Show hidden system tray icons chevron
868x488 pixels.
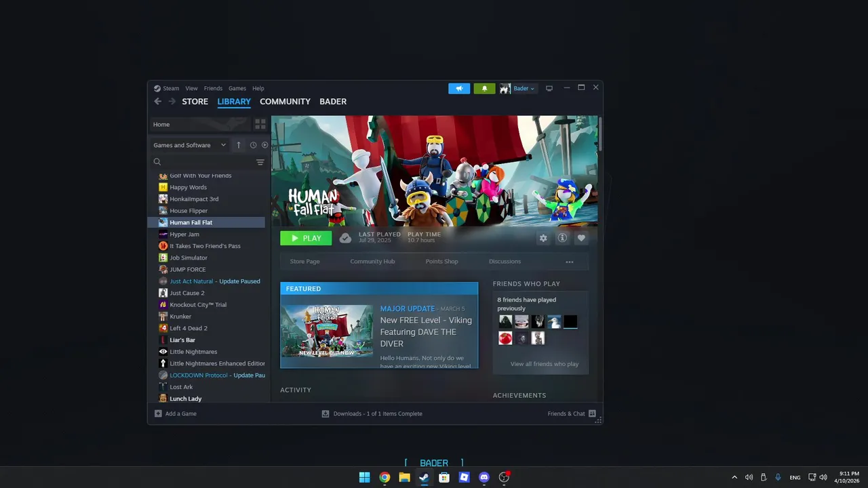(734, 477)
